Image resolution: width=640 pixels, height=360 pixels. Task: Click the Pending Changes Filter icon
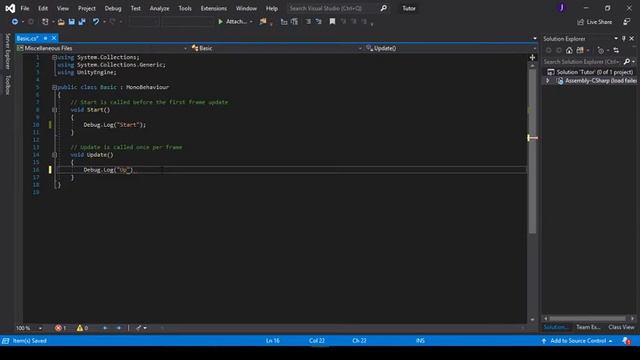point(600,50)
